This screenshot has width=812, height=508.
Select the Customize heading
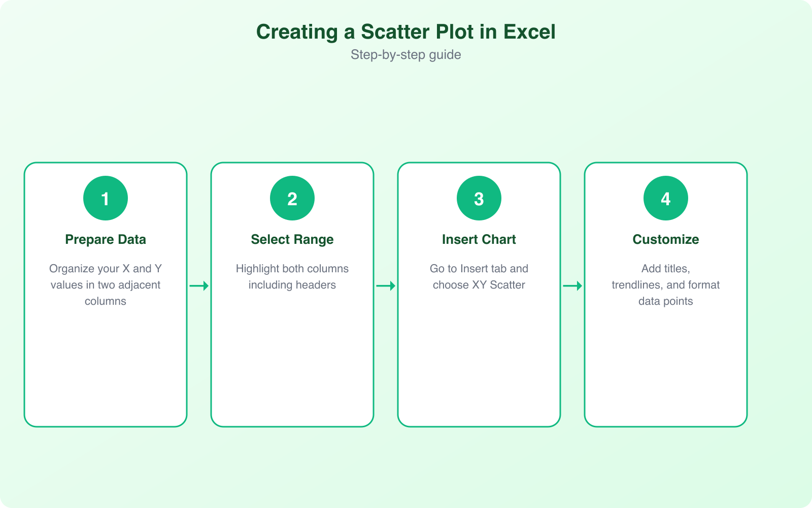click(665, 239)
